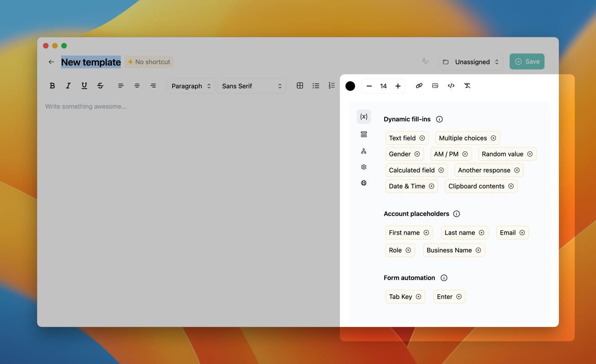This screenshot has width=596, height=364.
Task: Add a Text field fill-in
Action: [x=406, y=138]
